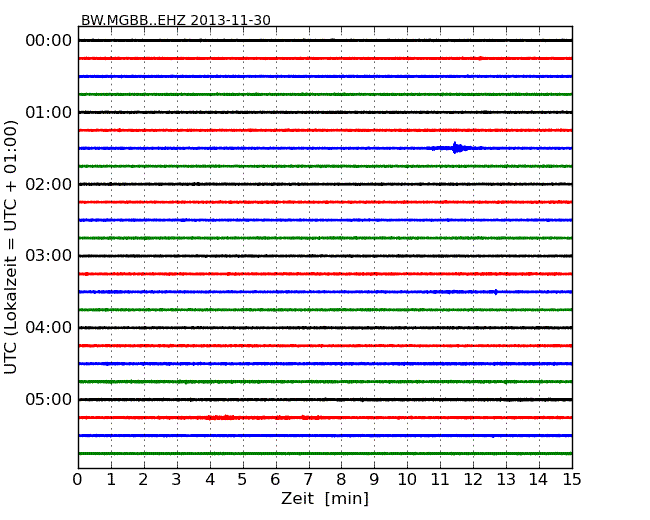Click x-axis tick label 9
The image size is (650, 520).
374,480
